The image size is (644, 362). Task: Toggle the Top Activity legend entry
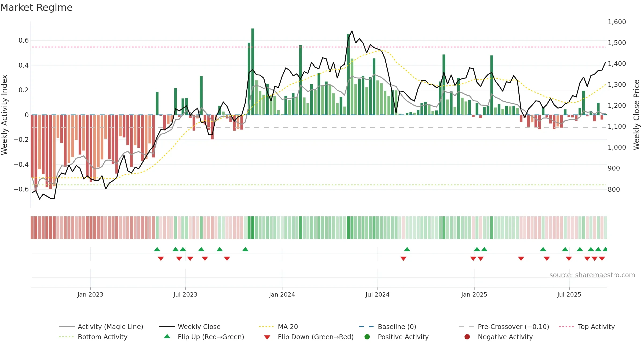point(587,327)
